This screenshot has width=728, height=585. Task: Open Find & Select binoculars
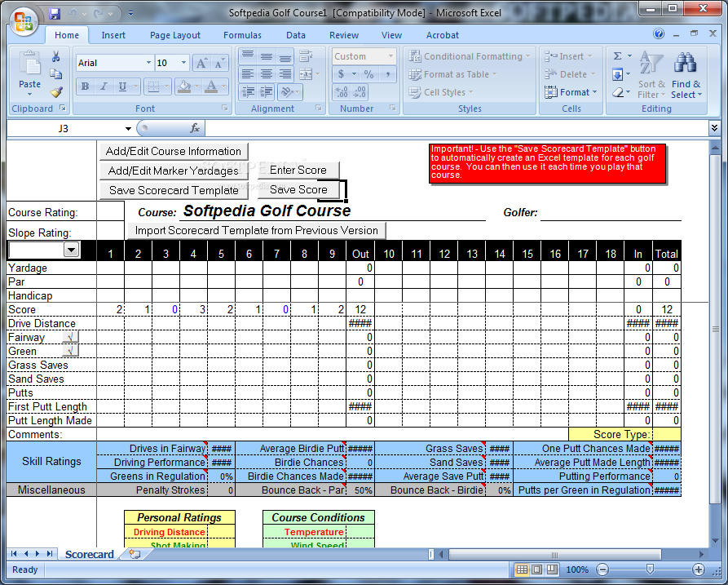(686, 74)
